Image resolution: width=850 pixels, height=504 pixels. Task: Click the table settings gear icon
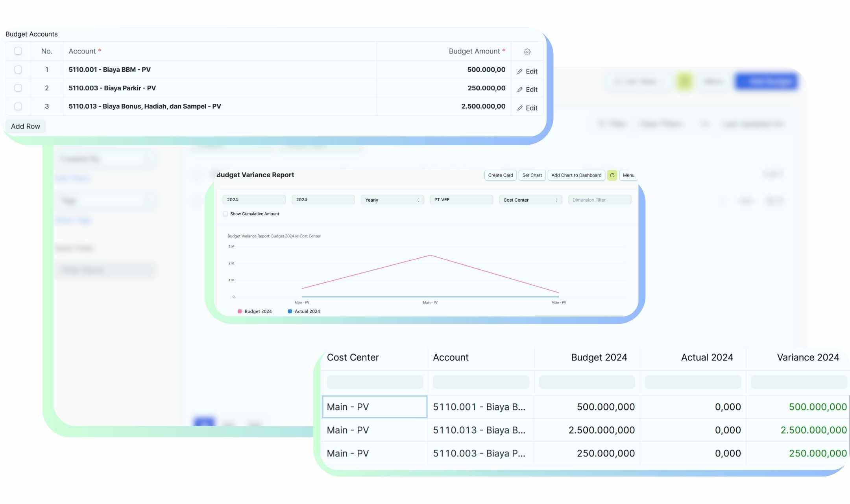coord(527,52)
